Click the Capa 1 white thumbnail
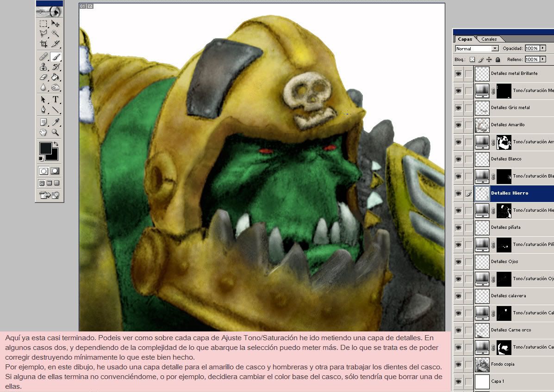 482,381
